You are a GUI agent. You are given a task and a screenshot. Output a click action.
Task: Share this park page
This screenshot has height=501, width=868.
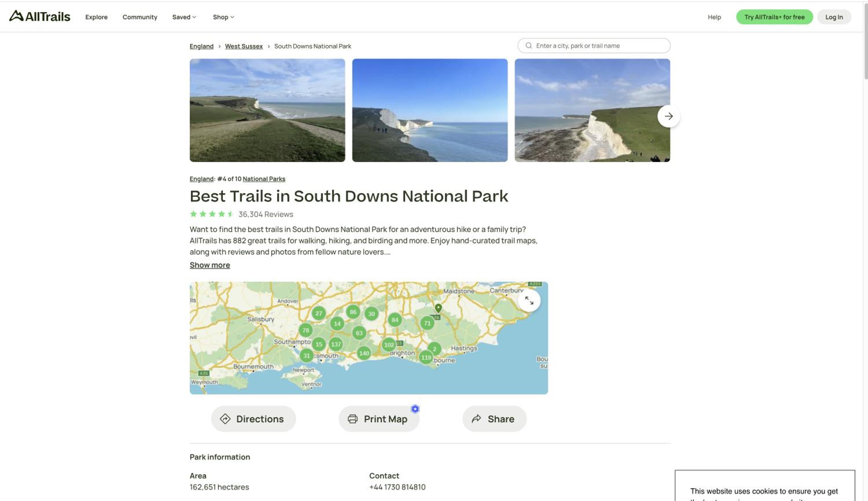point(494,419)
